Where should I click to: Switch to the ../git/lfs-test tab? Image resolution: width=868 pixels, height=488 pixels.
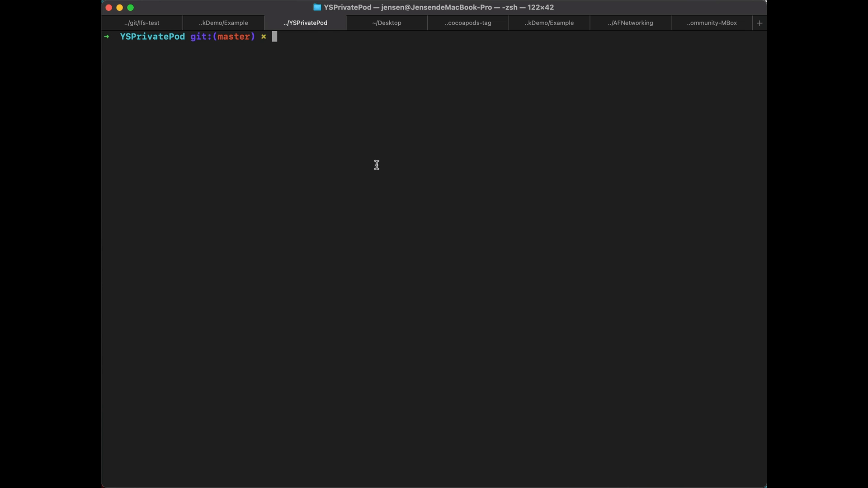[142, 23]
